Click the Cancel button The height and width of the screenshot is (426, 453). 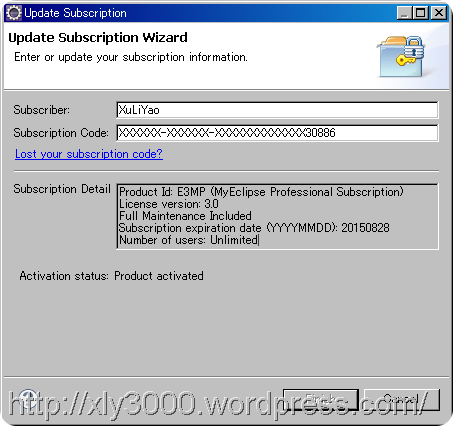point(402,400)
